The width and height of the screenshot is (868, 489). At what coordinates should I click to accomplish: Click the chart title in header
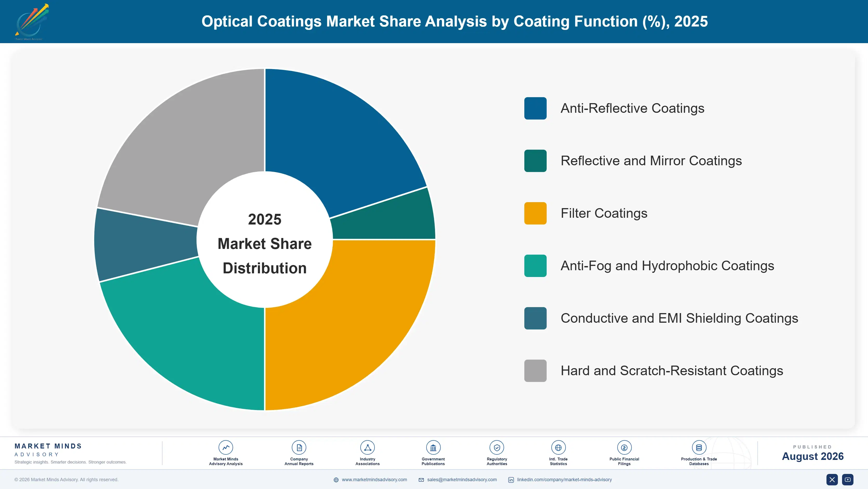point(455,21)
